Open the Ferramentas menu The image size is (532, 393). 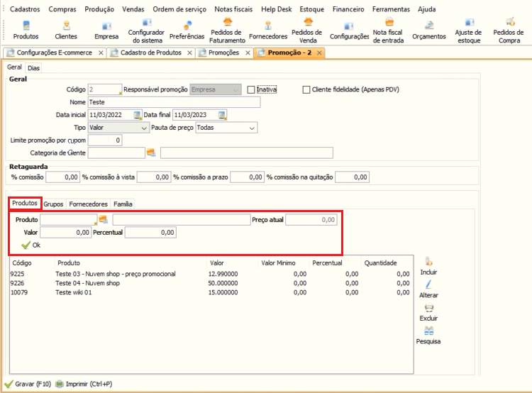[391, 9]
